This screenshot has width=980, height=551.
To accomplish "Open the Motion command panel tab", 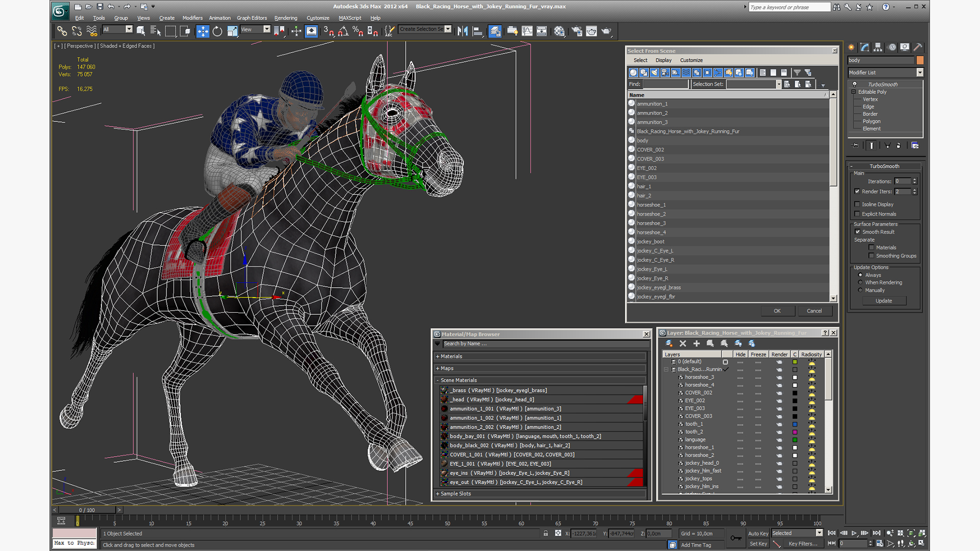I will pos(892,47).
